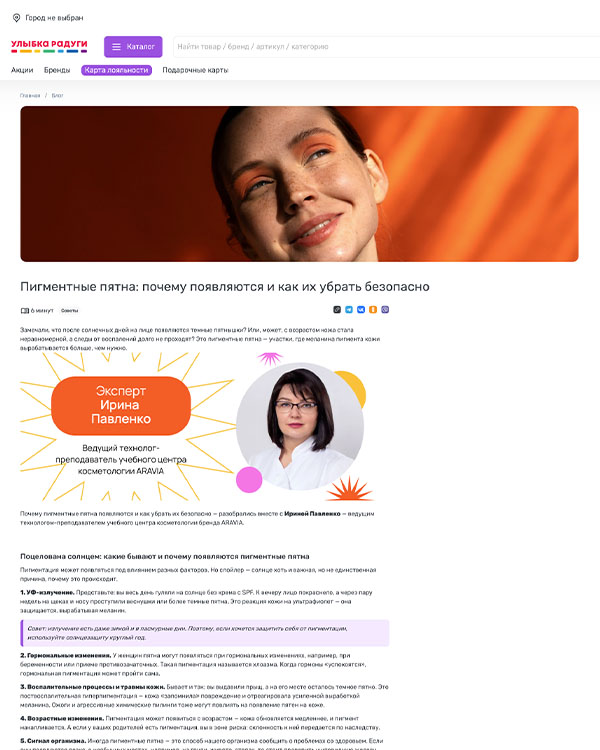Open the Бренды menu item
Screen dimensions: 600x750
tap(57, 70)
